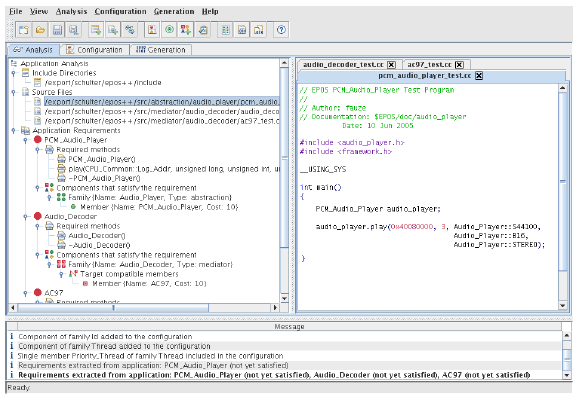577x399 pixels.
Task: Collapse the Target compatible members node
Action: point(61,274)
